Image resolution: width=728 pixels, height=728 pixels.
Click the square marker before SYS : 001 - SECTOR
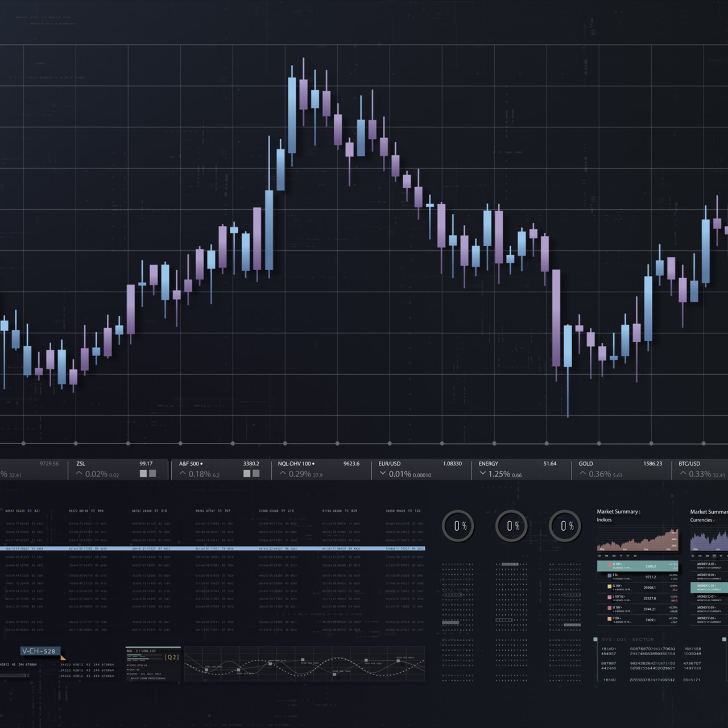595,639
